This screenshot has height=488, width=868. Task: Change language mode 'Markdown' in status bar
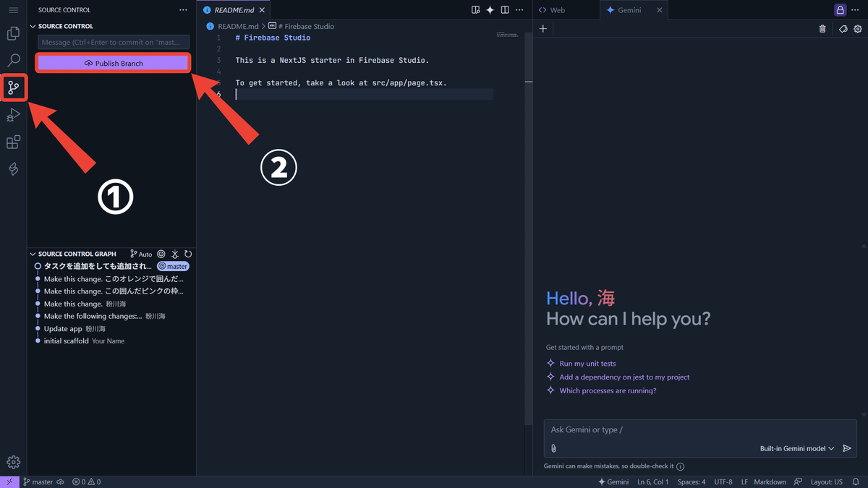coord(770,481)
